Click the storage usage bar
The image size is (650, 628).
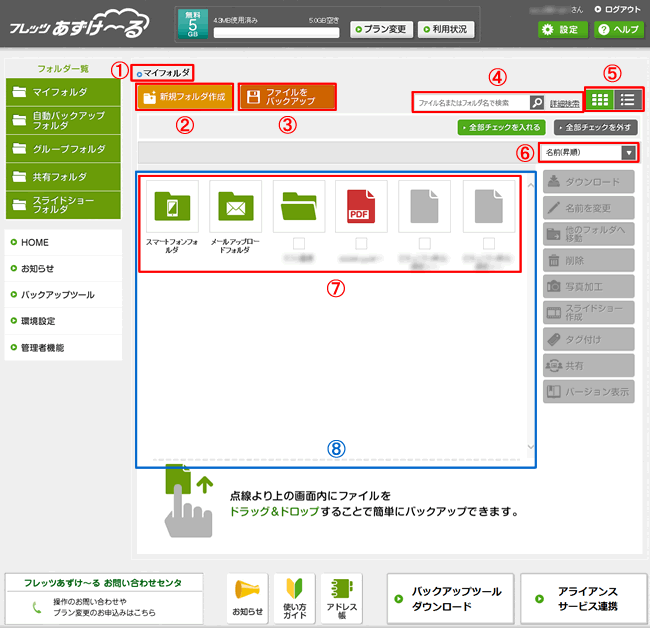276,33
